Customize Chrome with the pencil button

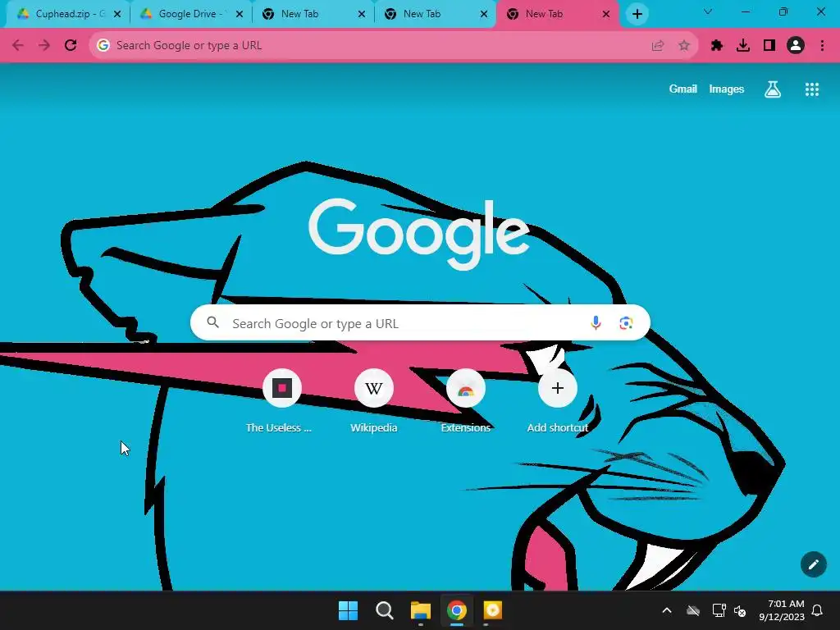813,564
